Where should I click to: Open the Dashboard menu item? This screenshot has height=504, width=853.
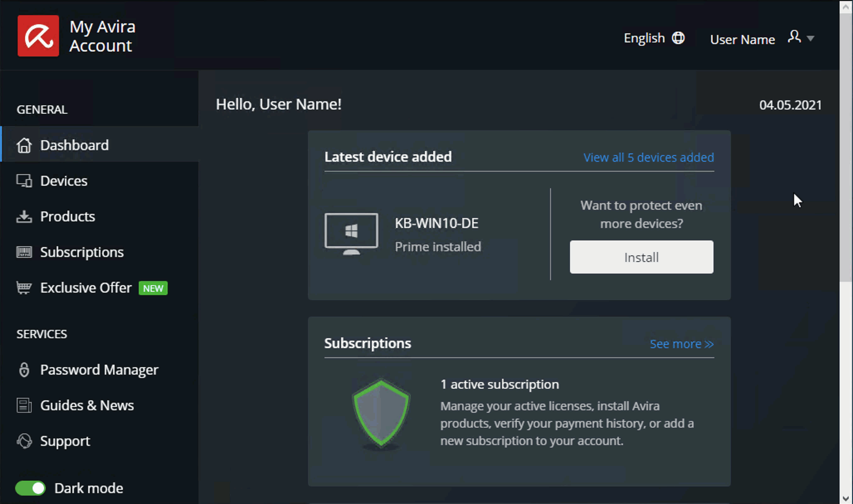click(100, 145)
